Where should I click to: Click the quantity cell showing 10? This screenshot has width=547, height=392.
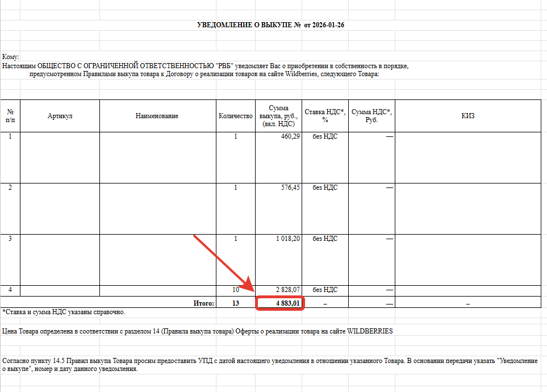[235, 290]
